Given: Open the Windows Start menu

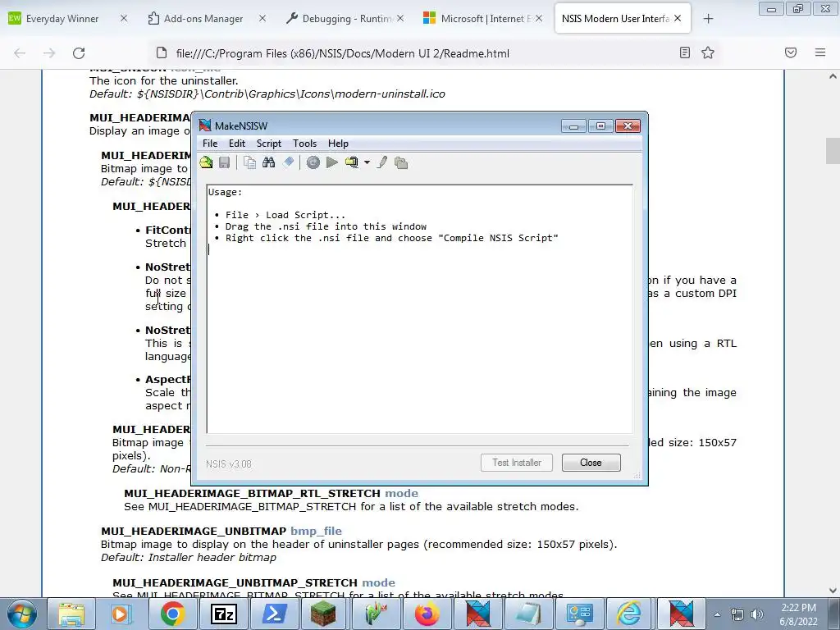Looking at the screenshot, I should (x=21, y=614).
